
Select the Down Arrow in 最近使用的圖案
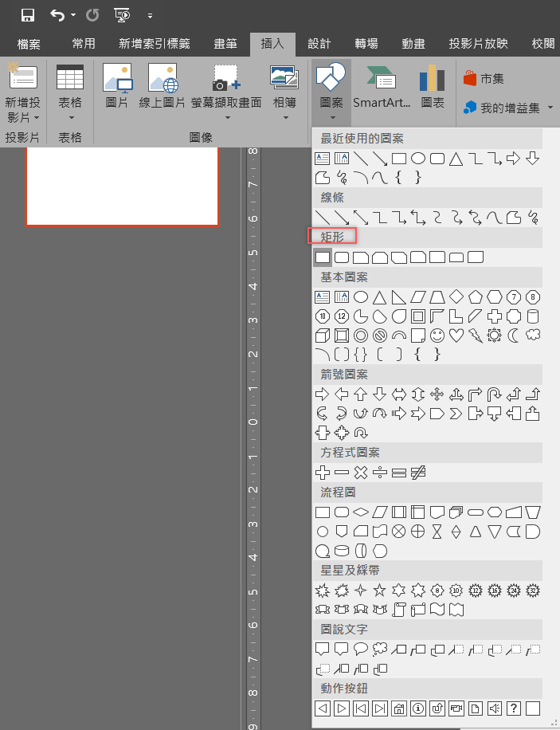(533, 159)
